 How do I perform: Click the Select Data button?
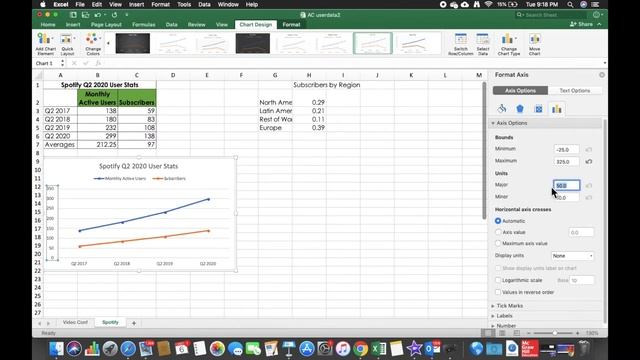coord(483,44)
